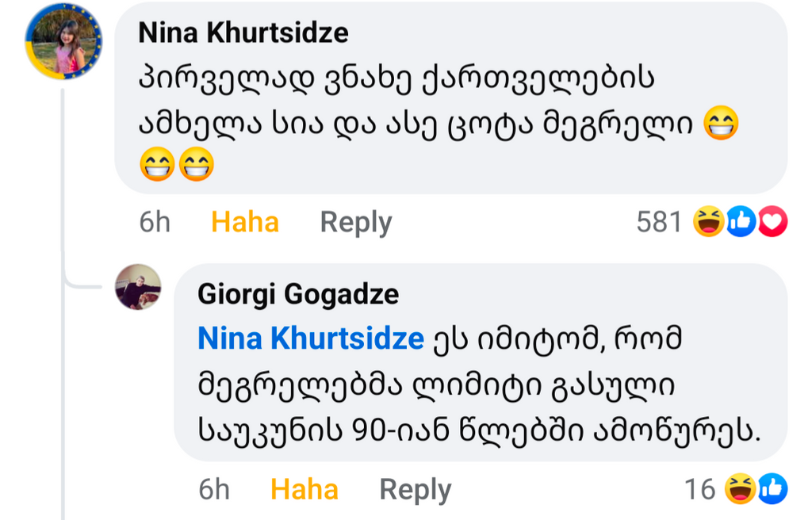Reply to Nina Khurtsidze's comment

(355, 222)
